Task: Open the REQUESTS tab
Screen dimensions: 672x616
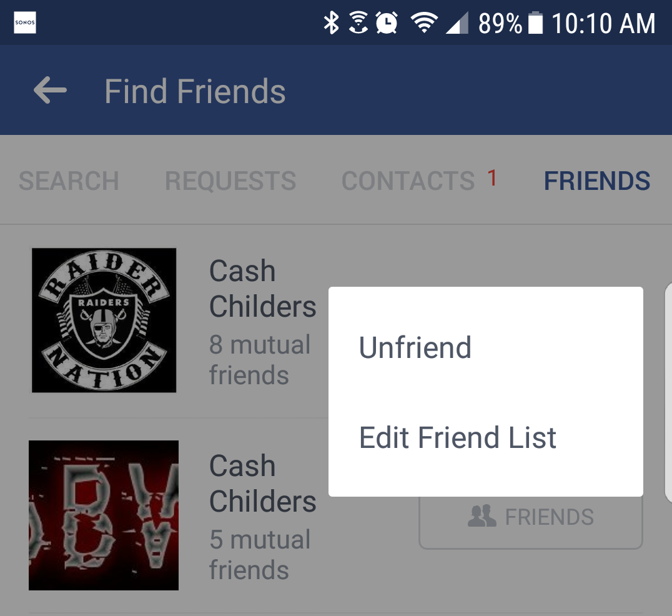Action: [230, 181]
